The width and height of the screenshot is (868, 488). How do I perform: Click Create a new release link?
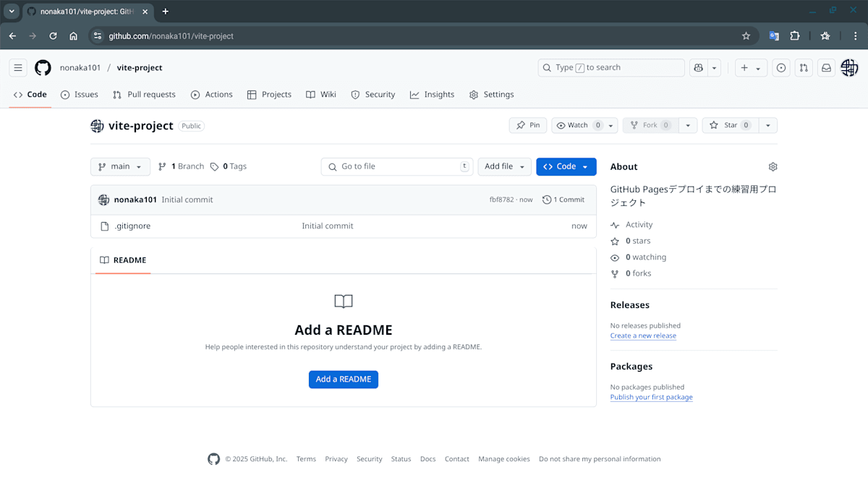[643, 335]
